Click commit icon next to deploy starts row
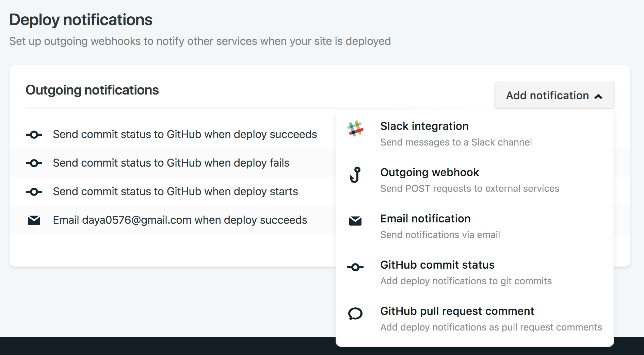Image resolution: width=644 pixels, height=355 pixels. (x=34, y=192)
